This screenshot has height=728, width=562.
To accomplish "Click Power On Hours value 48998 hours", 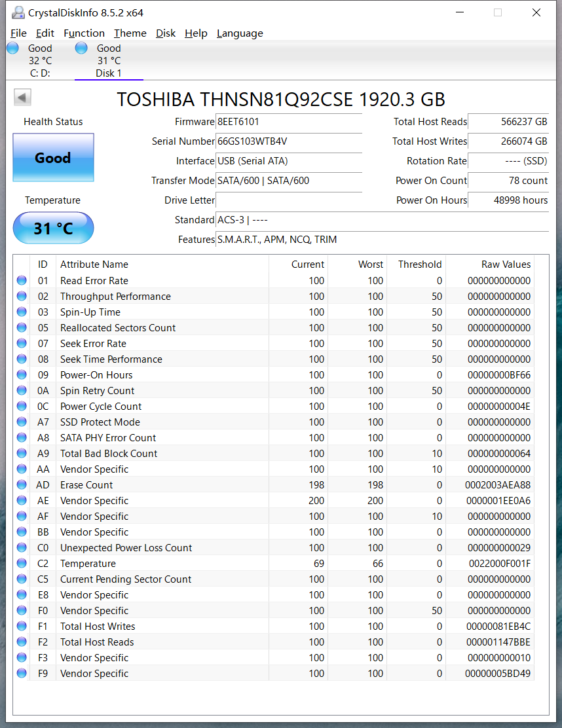I will point(508,200).
